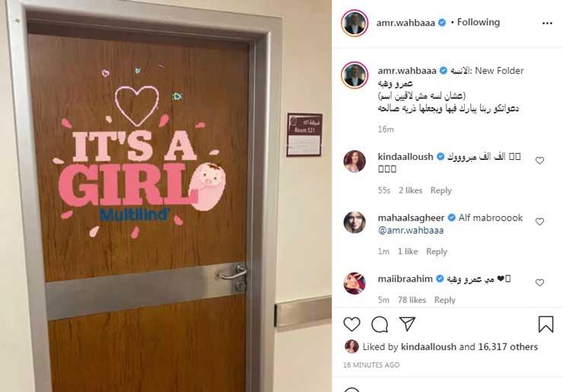Click the It's a Girl door photo
Viewport: 563px width, 392px height.
click(166, 196)
